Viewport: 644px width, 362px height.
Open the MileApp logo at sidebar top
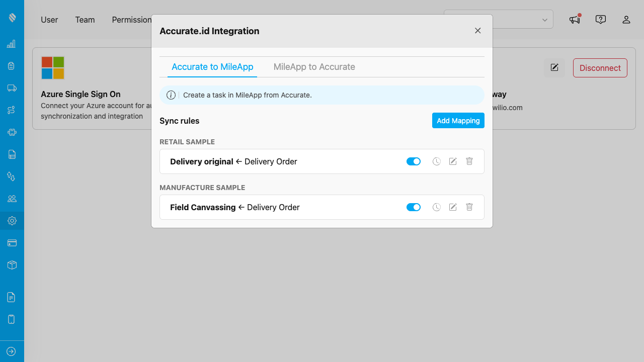12,18
